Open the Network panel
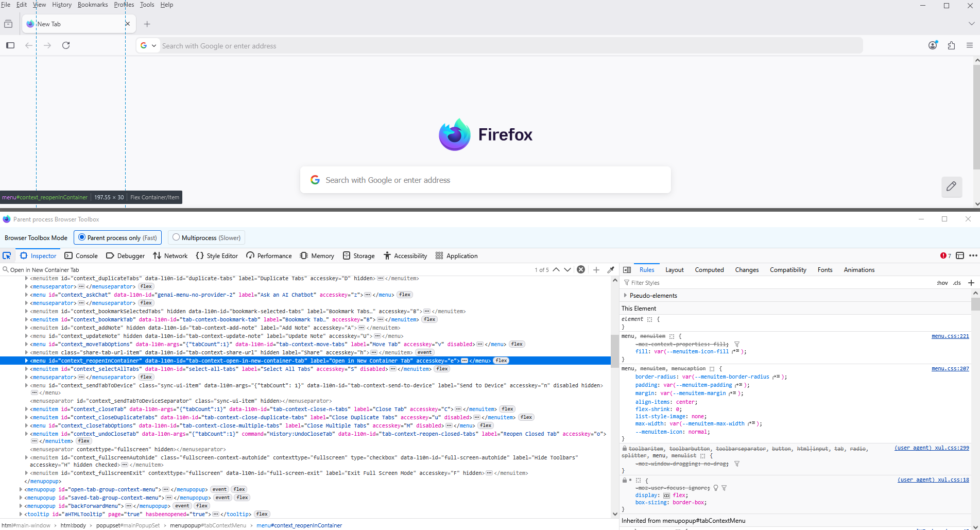 tap(170, 255)
